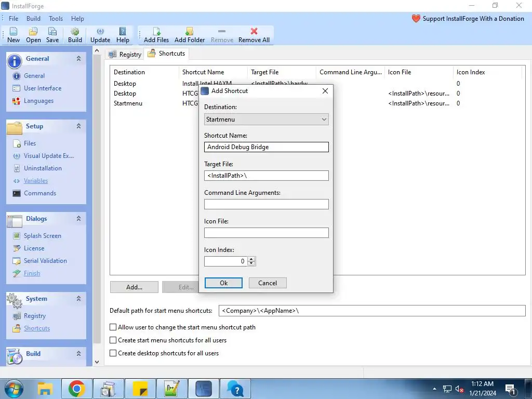Open User Interface sidebar item
532x399 pixels.
pos(43,88)
